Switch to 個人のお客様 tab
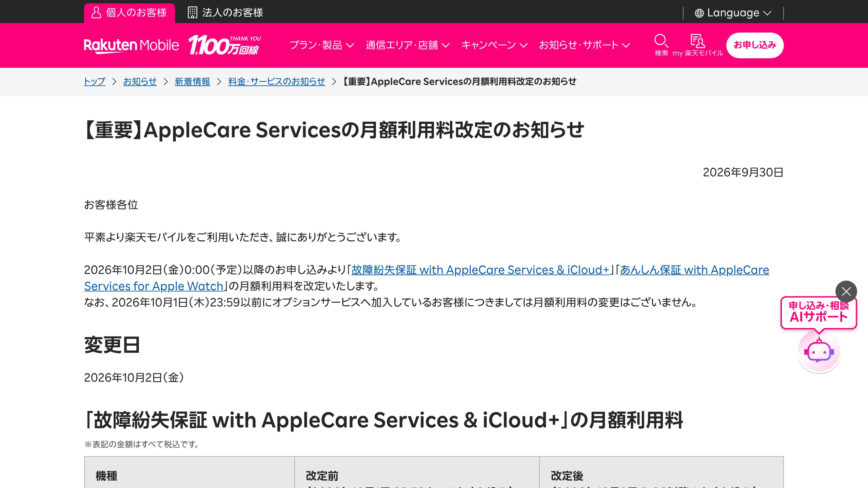This screenshot has height=488, width=868. pos(130,13)
